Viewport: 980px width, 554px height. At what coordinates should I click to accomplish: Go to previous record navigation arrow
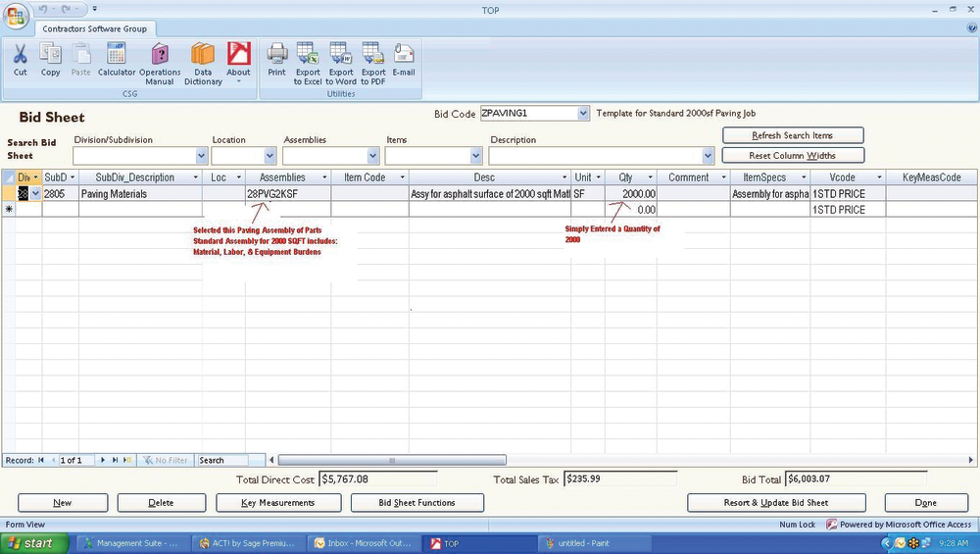(53, 460)
